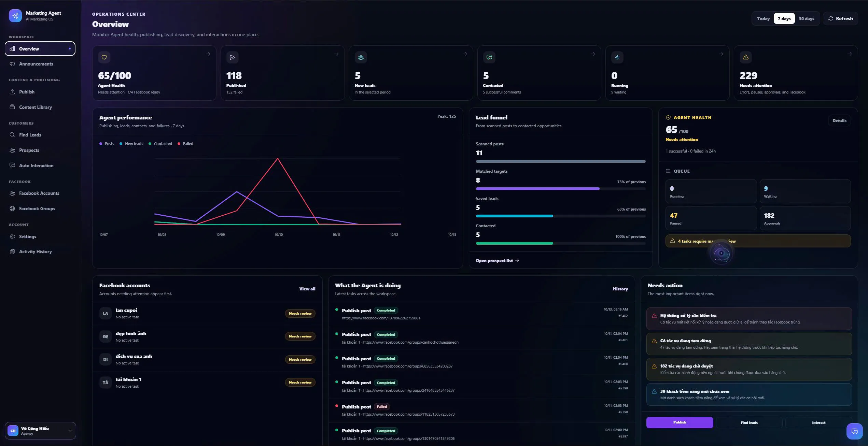Click the Marketing Agent sparkle logo
The height and width of the screenshot is (446, 868).
15,16
